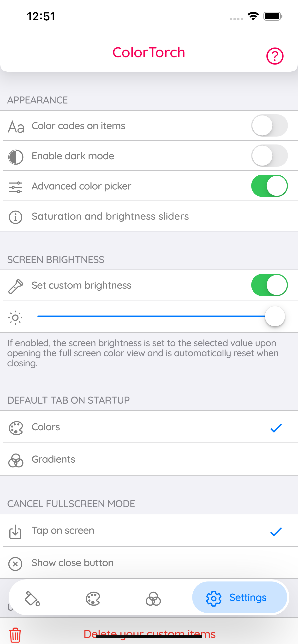The height and width of the screenshot is (644, 298).
Task: Tap Delete your custom items
Action: coord(150,634)
